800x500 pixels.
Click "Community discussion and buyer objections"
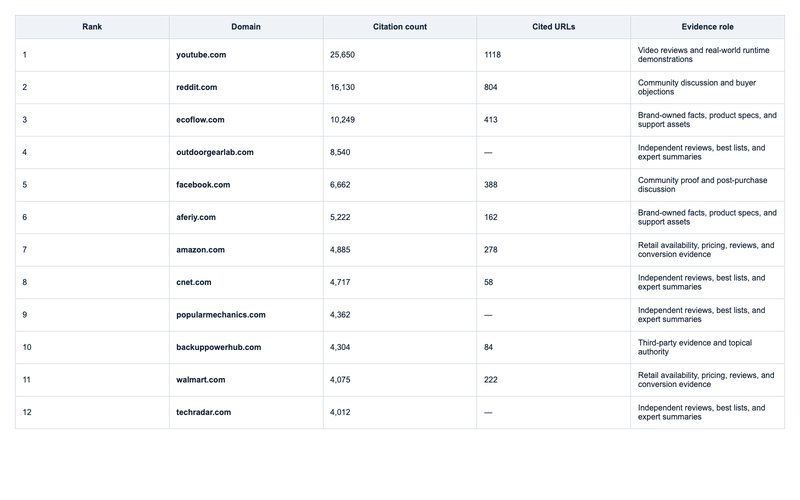tap(697, 87)
